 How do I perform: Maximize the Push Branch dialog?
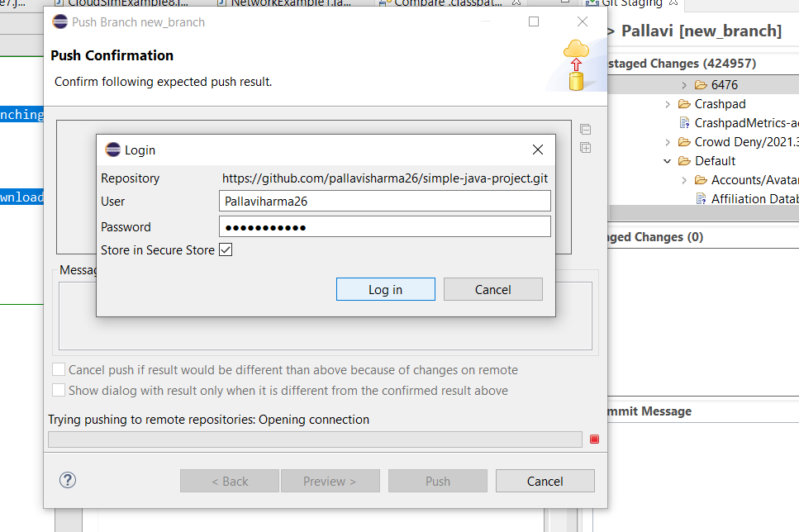tap(534, 21)
